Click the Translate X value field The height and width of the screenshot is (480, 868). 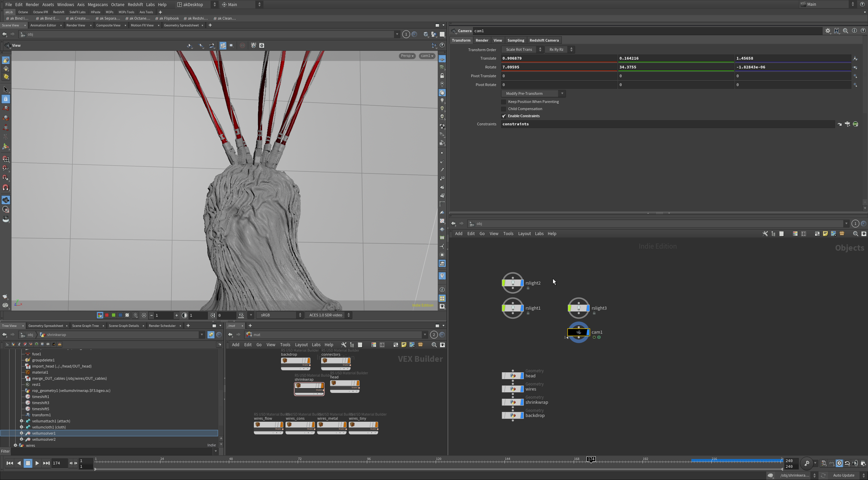[x=559, y=58]
